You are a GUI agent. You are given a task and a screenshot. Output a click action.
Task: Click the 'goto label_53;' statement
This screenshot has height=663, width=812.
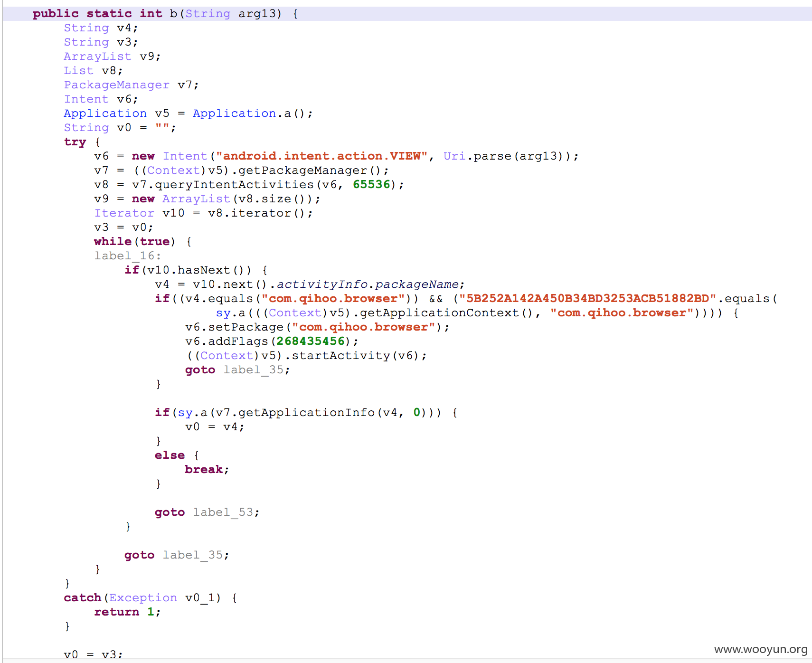(x=207, y=512)
